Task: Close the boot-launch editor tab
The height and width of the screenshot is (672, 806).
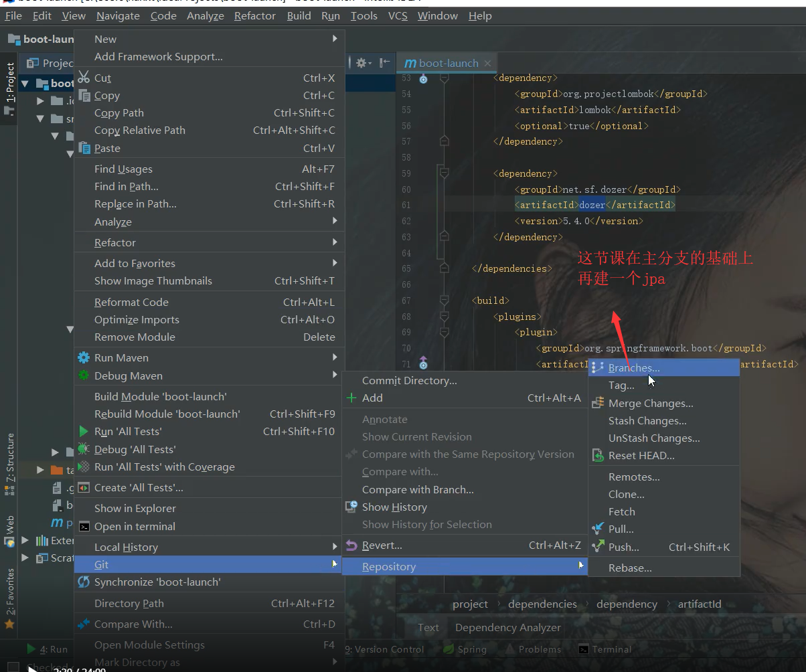Action: click(x=487, y=63)
